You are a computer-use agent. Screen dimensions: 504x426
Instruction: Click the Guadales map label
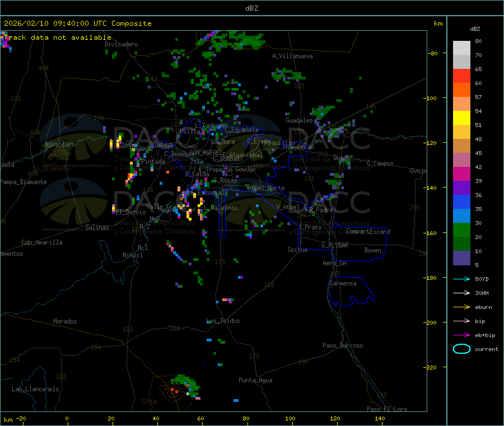[x=299, y=120]
